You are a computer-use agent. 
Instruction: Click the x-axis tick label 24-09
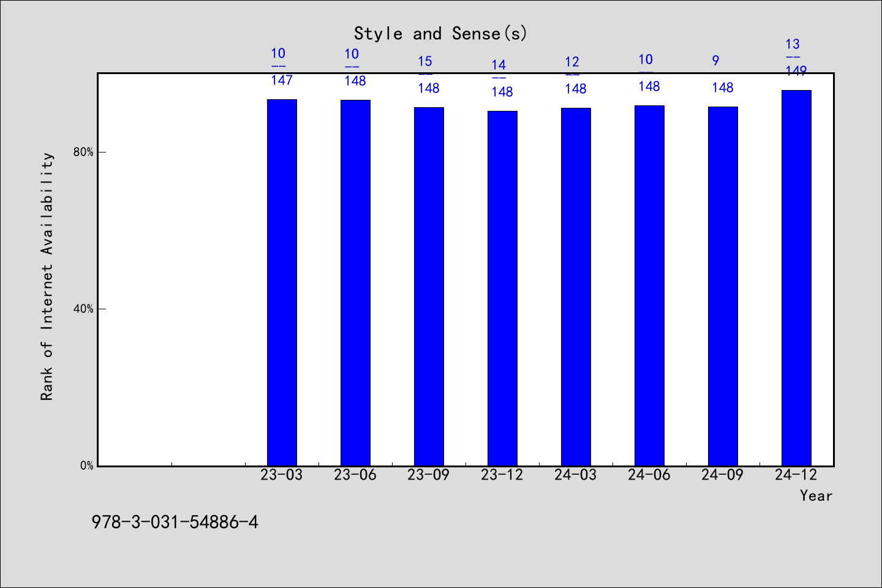pyautogui.click(x=723, y=475)
